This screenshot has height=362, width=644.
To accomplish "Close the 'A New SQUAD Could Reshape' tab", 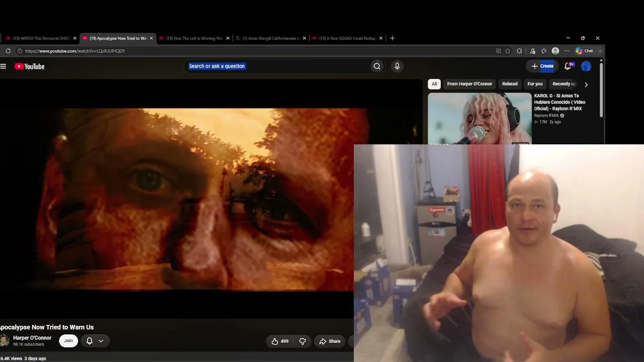I will coord(381,38).
